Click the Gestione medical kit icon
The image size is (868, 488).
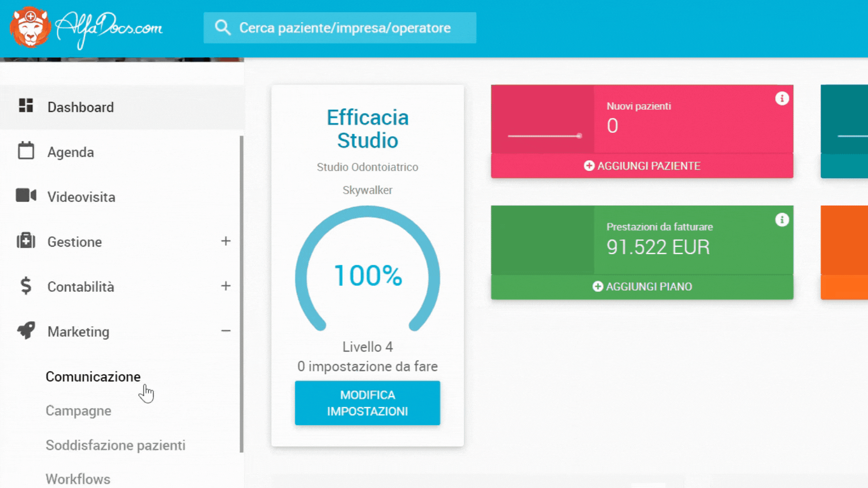(26, 240)
